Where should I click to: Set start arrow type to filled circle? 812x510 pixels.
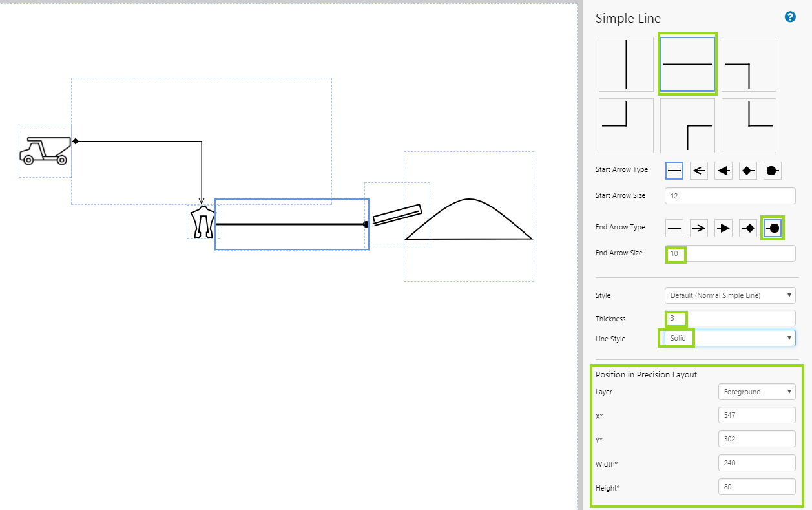773,171
